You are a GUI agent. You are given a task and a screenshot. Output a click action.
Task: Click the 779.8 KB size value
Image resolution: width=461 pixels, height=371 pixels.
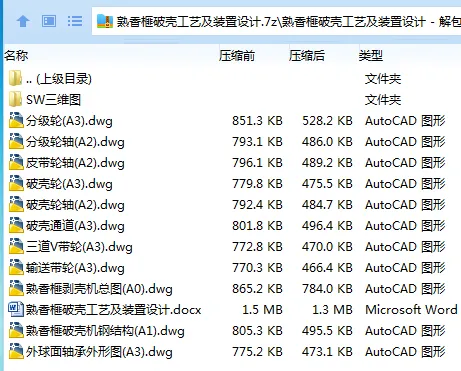(x=257, y=184)
